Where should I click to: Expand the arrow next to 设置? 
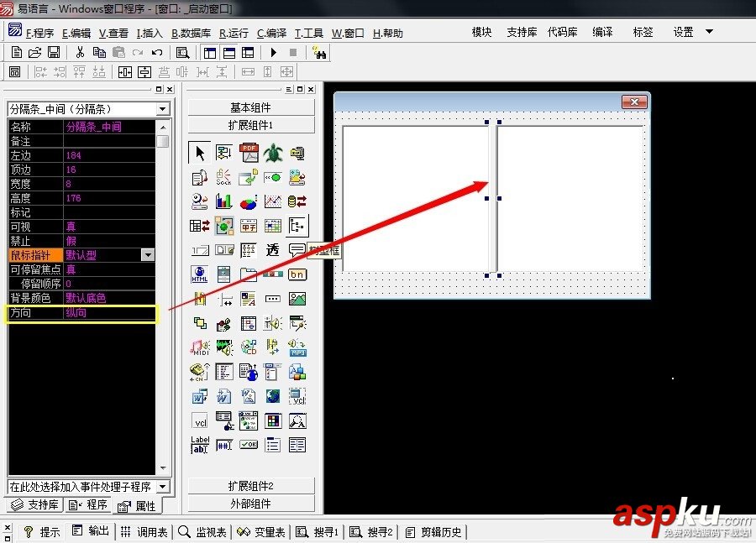(709, 32)
